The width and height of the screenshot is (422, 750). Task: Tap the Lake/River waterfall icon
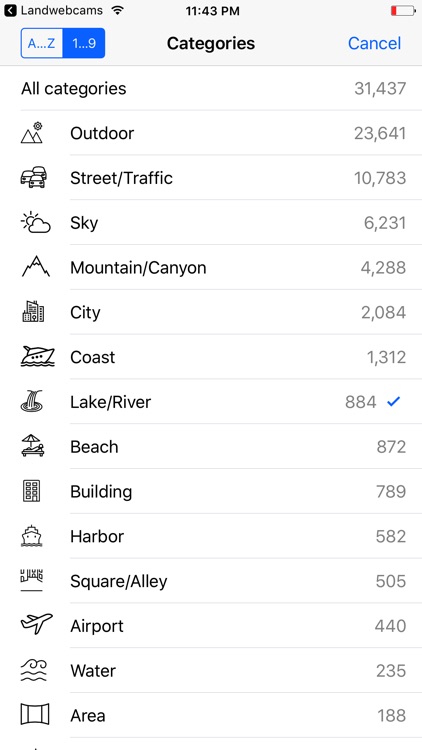32,401
